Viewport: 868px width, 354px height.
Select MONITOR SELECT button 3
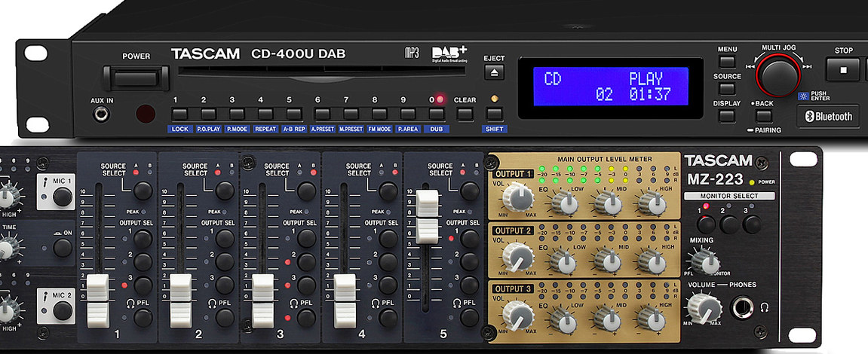(x=751, y=224)
